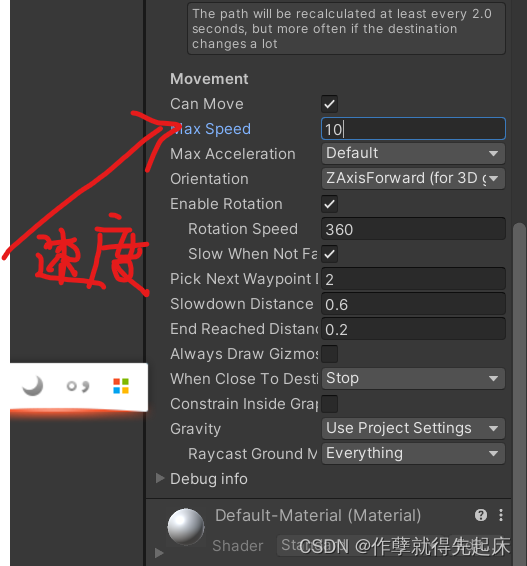This screenshot has height=566, width=527.
Task: Open the Max Acceleration dropdown
Action: tap(413, 153)
